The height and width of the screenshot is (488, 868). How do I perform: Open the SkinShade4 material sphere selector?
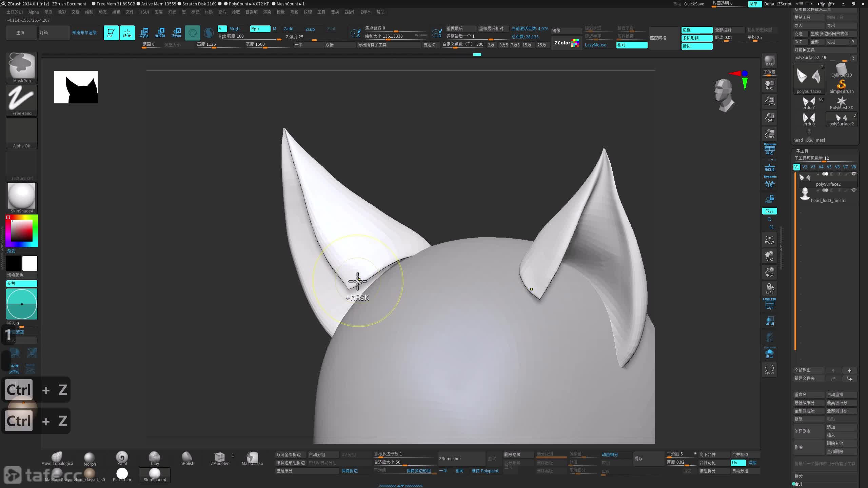(22, 198)
